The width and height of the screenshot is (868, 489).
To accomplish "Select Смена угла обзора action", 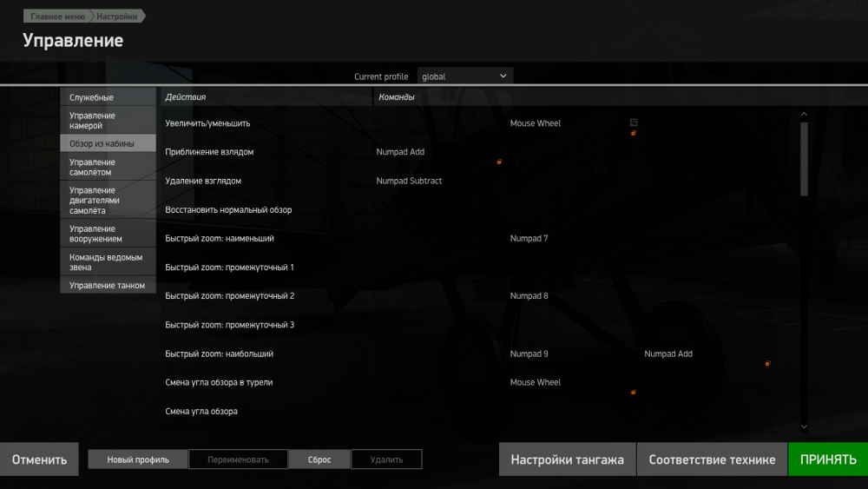I will [201, 411].
